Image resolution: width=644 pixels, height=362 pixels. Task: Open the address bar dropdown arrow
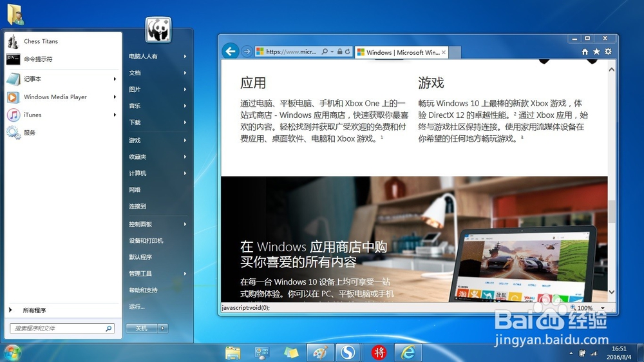(332, 52)
